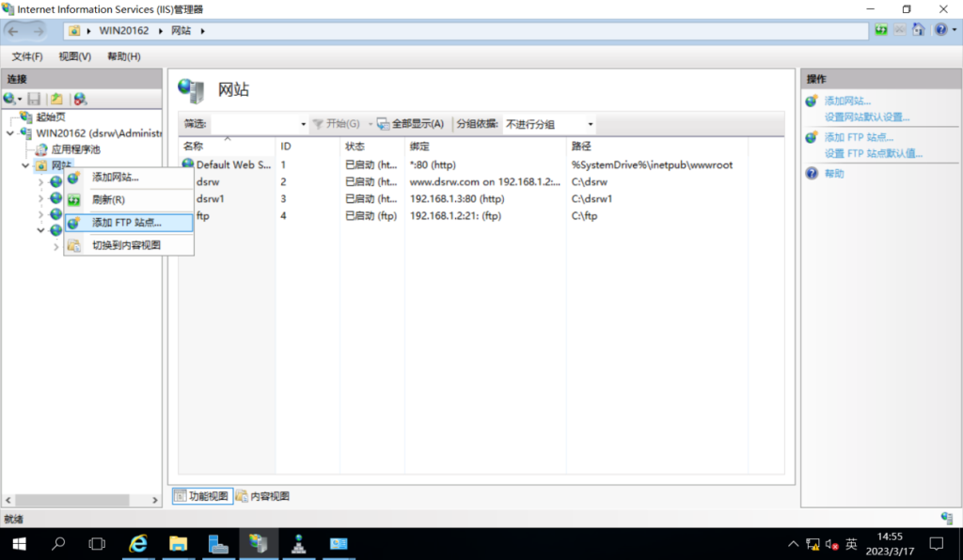Click the 开始(G) filter go button
This screenshot has width=963, height=560.
point(337,124)
